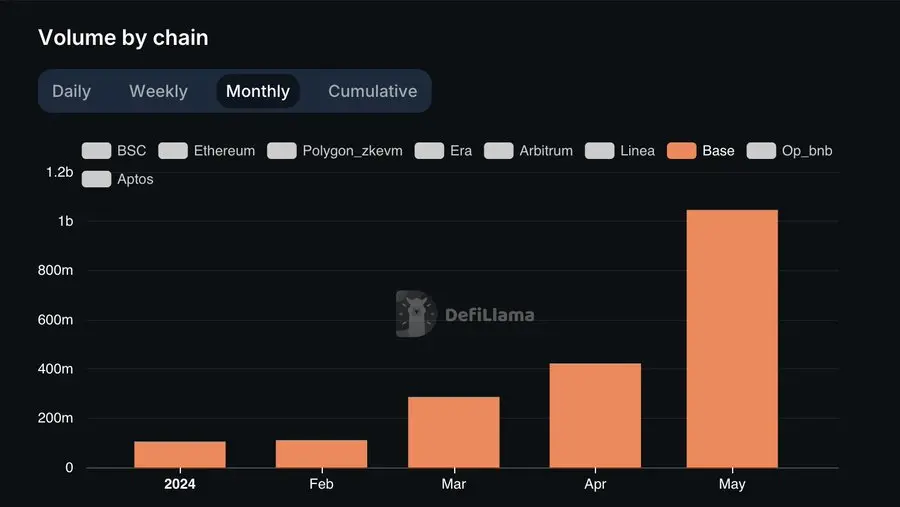Click the Volume by chain heading
Screen dimensions: 900x507
(x=123, y=37)
